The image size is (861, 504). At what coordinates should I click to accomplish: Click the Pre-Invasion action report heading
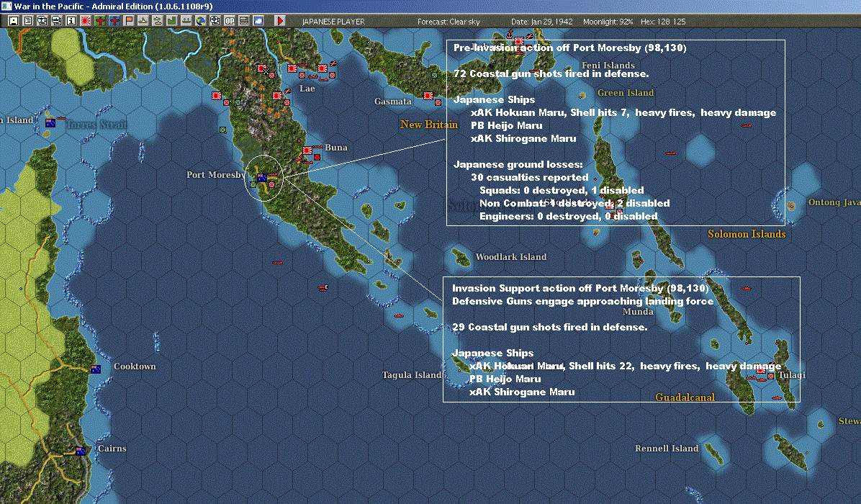click(x=570, y=48)
